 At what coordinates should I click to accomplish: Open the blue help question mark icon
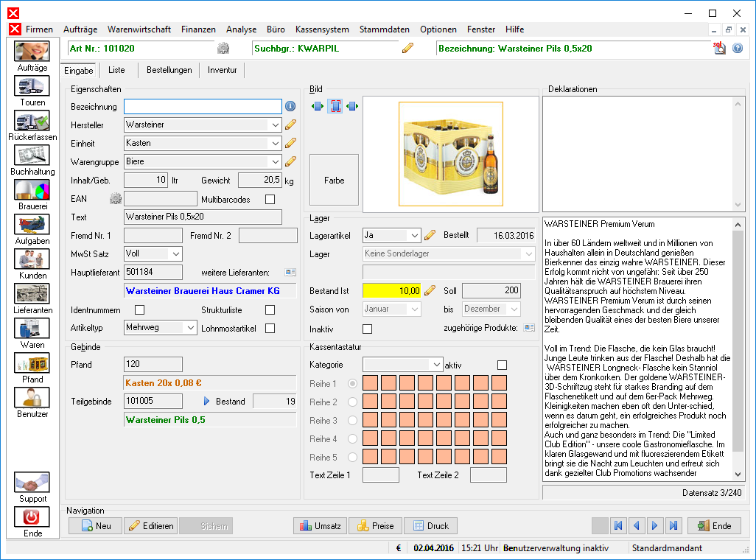pyautogui.click(x=738, y=48)
